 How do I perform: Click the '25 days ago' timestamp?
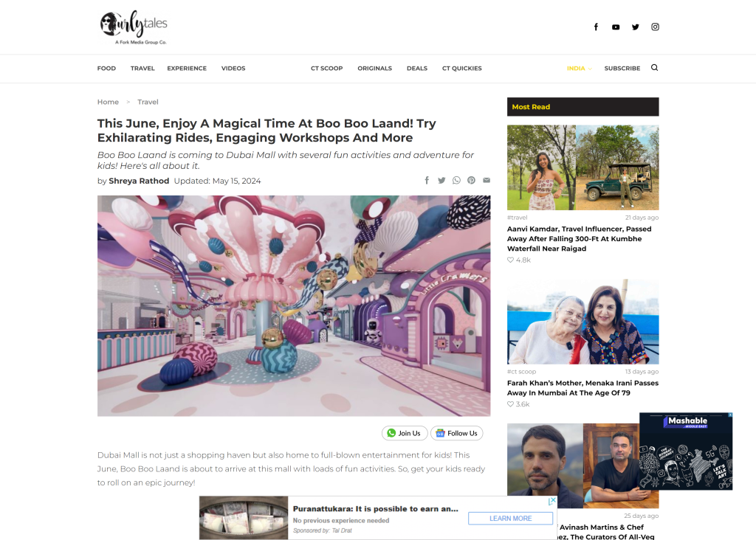642,516
